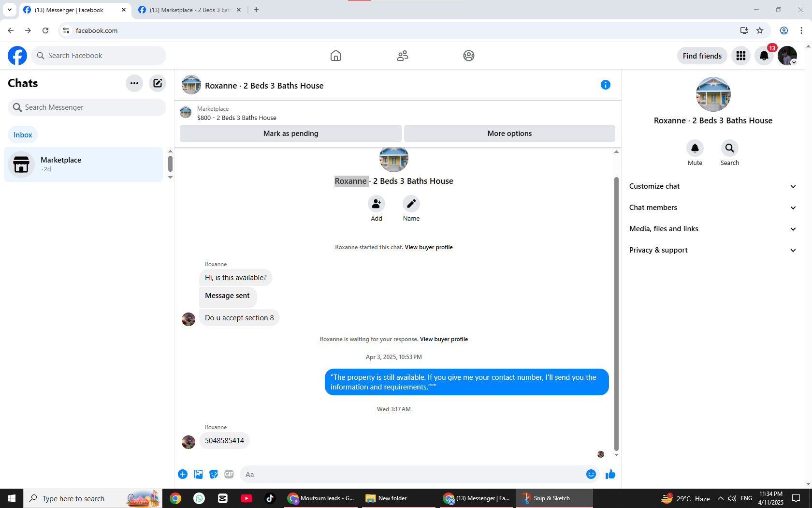This screenshot has width=812, height=508.
Task: Open the Marketplace chat in the list
Action: pos(83,164)
